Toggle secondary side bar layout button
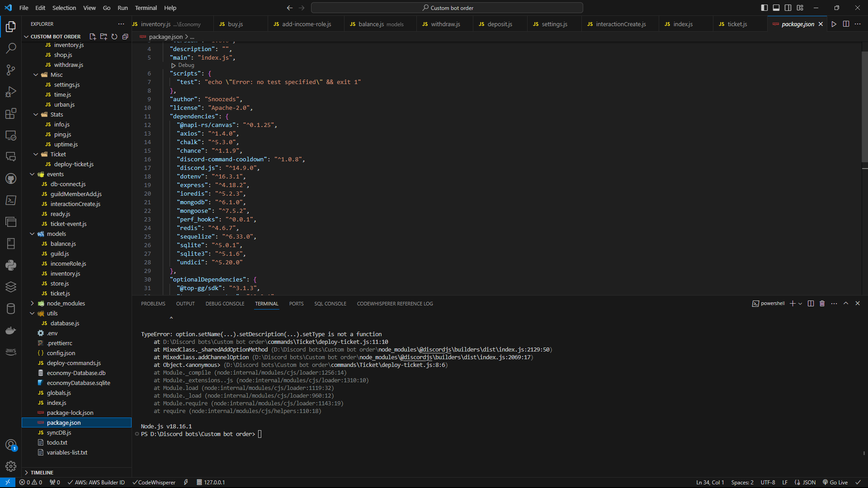868x488 pixels. [788, 8]
